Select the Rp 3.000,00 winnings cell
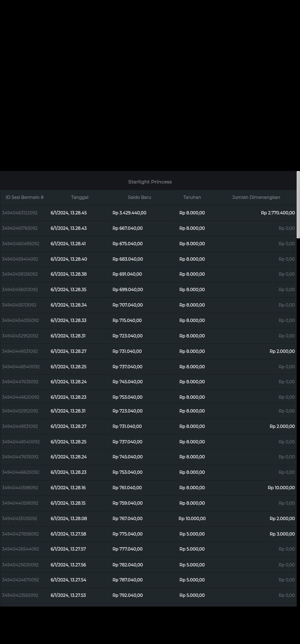 point(282,534)
